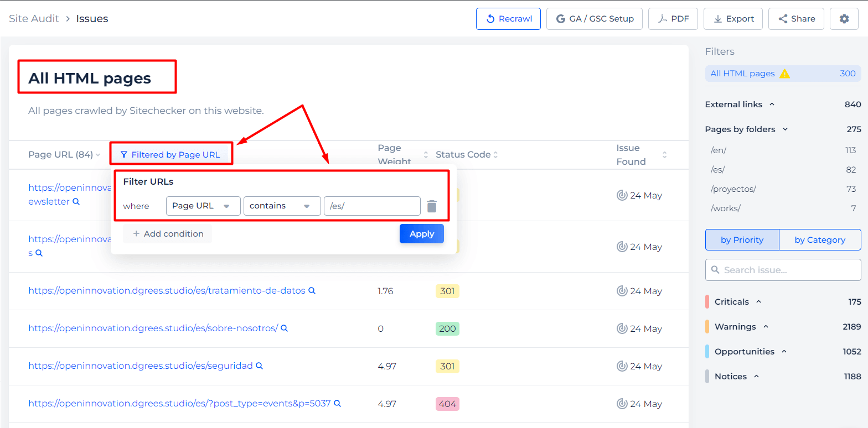The height and width of the screenshot is (428, 868).
Task: Open the contains operator dropdown
Action: (x=282, y=206)
